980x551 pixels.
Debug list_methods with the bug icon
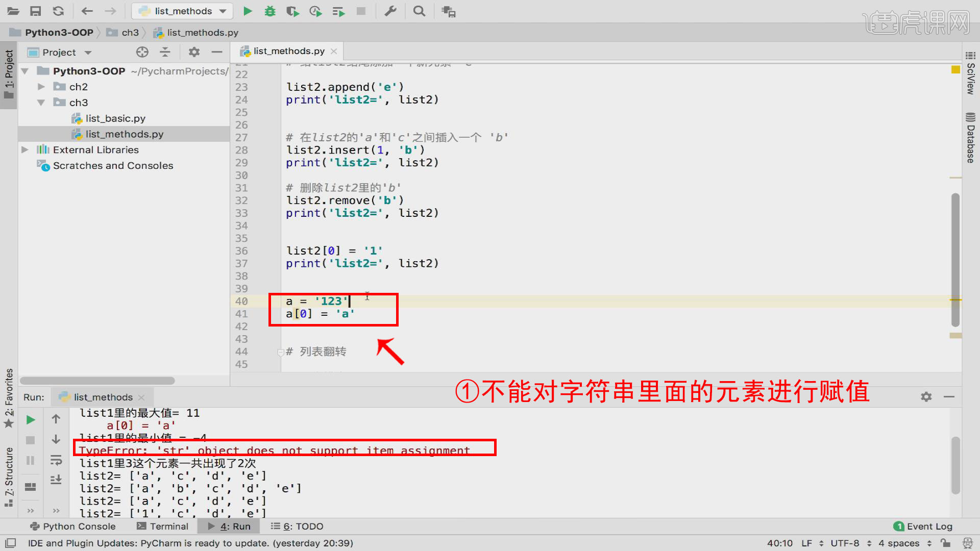coord(270,11)
